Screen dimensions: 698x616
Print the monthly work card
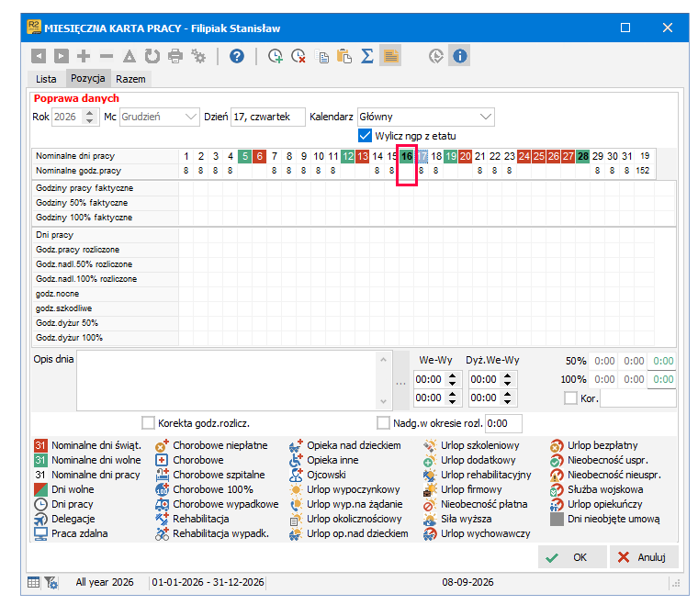(x=175, y=56)
